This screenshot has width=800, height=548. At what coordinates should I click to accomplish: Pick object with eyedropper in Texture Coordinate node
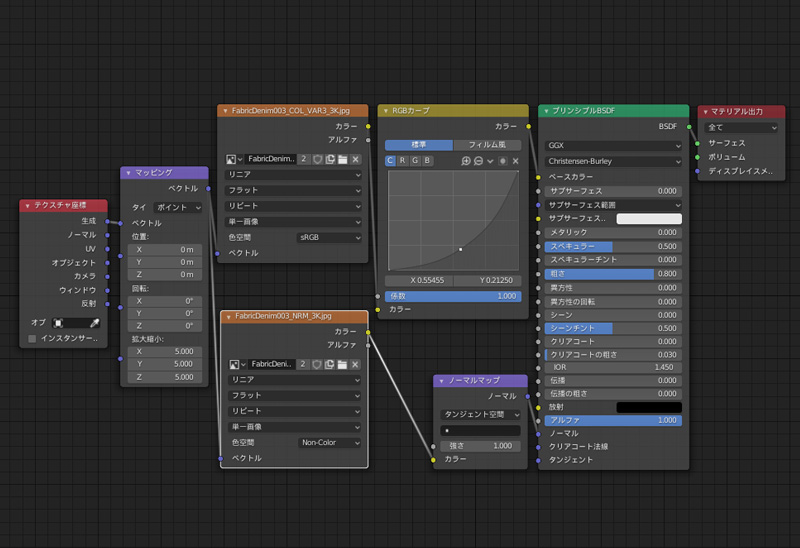pyautogui.click(x=94, y=323)
